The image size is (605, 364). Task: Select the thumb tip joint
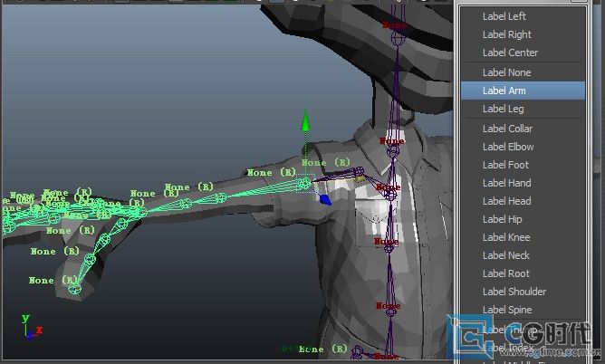click(74, 288)
